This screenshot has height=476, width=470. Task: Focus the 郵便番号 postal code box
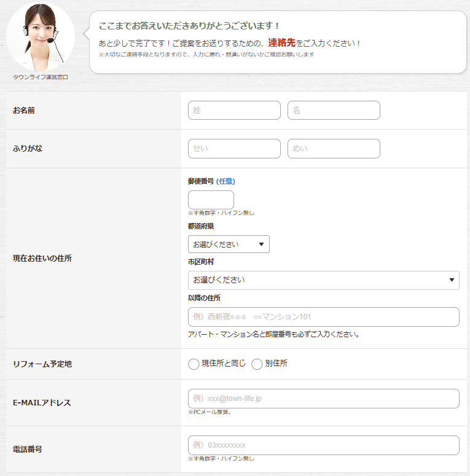tap(211, 200)
